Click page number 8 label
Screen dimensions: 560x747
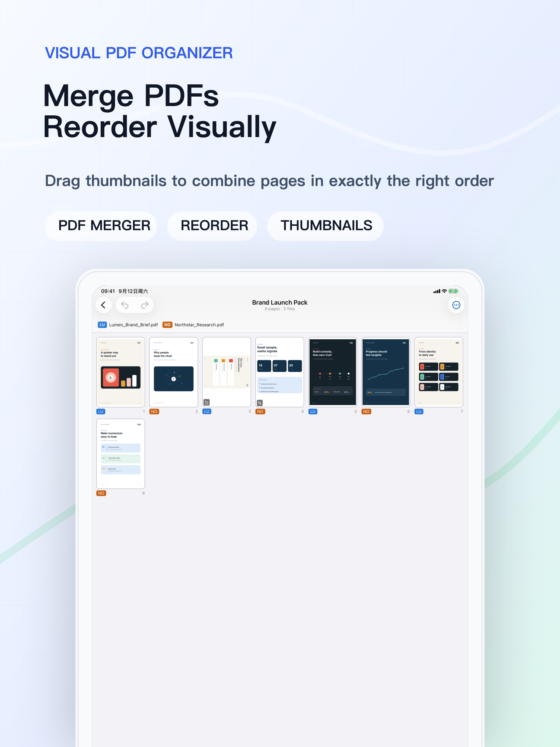click(144, 493)
